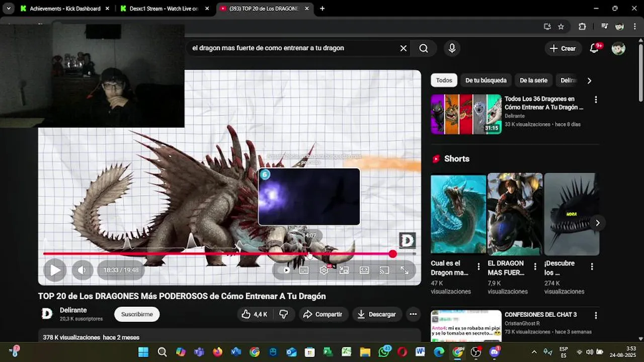Viewport: 644px width, 362px height.
Task: Open the media controls icon in toolbar
Action: coord(605,27)
